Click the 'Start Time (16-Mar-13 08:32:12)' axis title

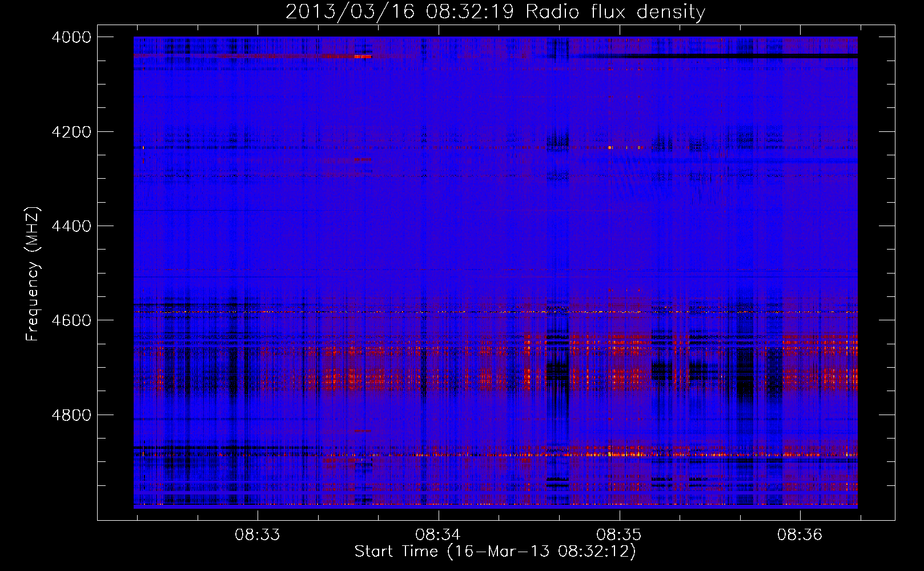click(x=495, y=552)
